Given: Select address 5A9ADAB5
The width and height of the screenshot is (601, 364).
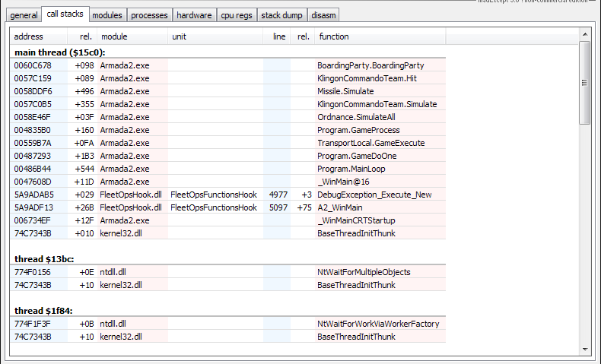Looking at the screenshot, I should tap(33, 195).
